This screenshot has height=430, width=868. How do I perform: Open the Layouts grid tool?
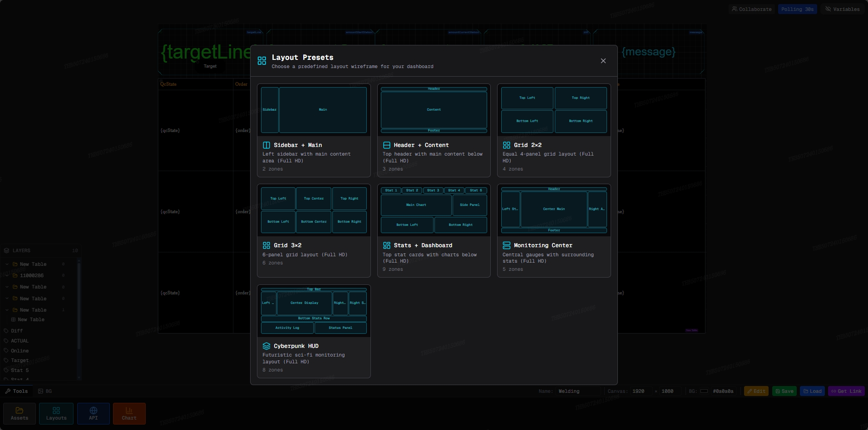(x=56, y=414)
